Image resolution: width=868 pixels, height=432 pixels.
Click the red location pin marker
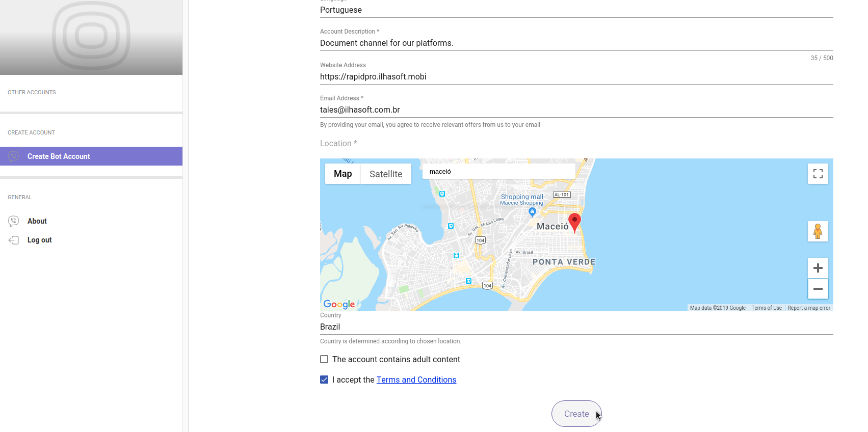click(x=574, y=222)
